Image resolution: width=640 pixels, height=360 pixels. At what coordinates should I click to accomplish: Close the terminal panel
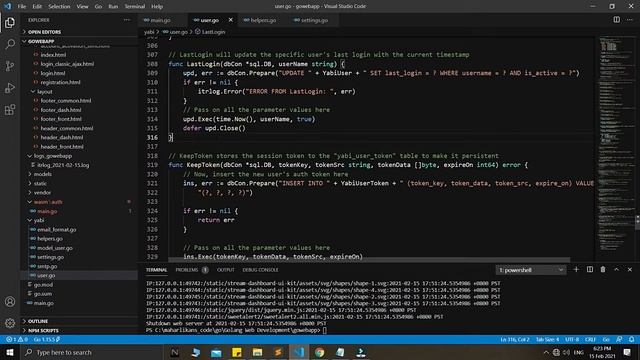(x=630, y=269)
